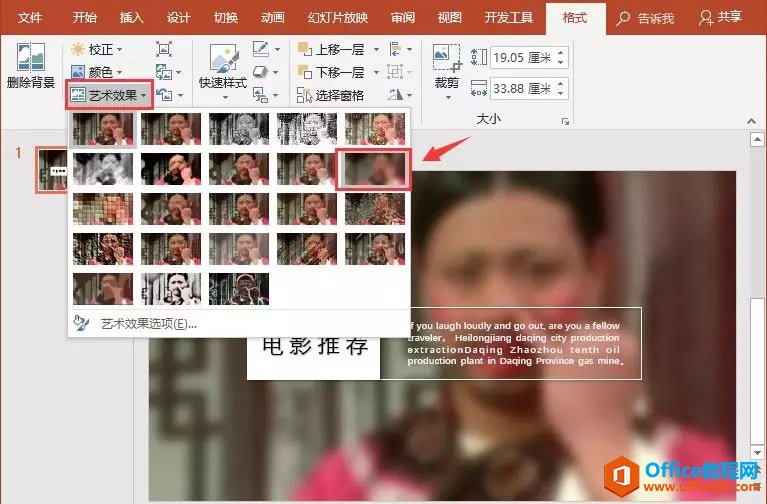Open the Artistic Effects (艺术效果) dropdown
Viewport: 767px width, 504px height.
click(109, 95)
